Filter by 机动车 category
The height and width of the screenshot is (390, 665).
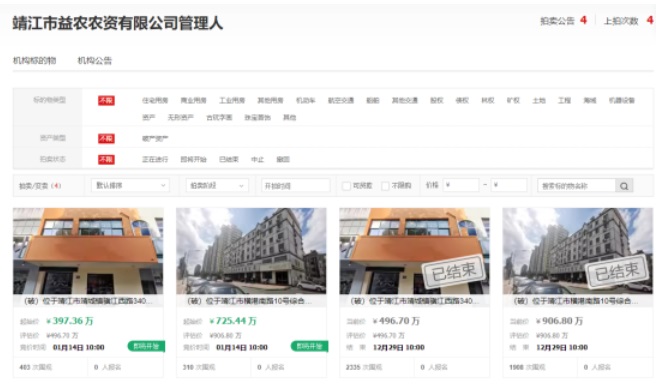click(x=305, y=100)
